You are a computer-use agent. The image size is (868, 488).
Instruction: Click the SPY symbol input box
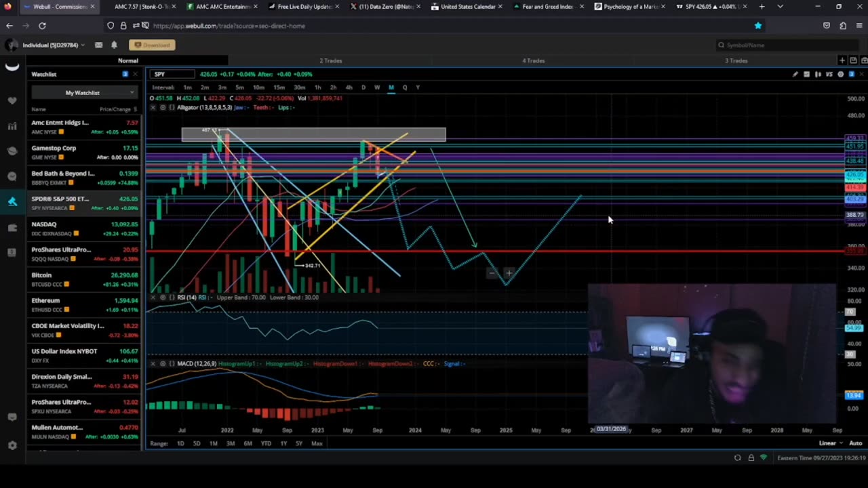click(173, 74)
